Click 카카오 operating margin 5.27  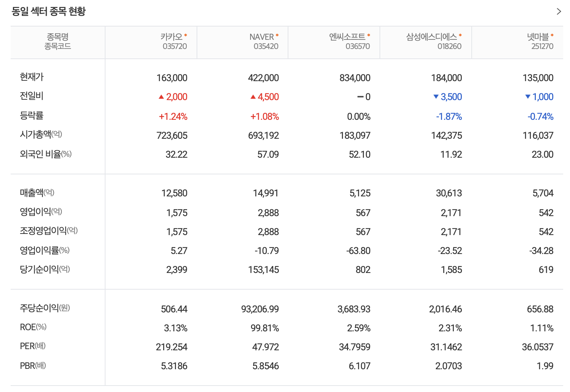tap(179, 251)
